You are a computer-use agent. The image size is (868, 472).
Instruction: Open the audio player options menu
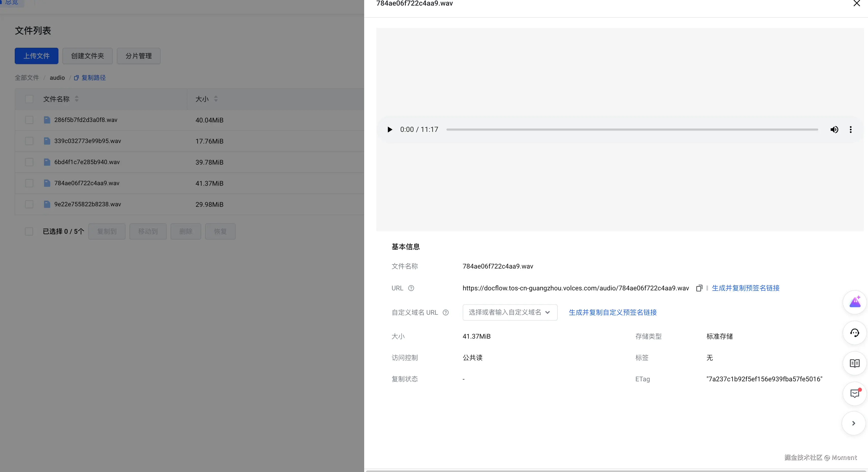point(851,130)
